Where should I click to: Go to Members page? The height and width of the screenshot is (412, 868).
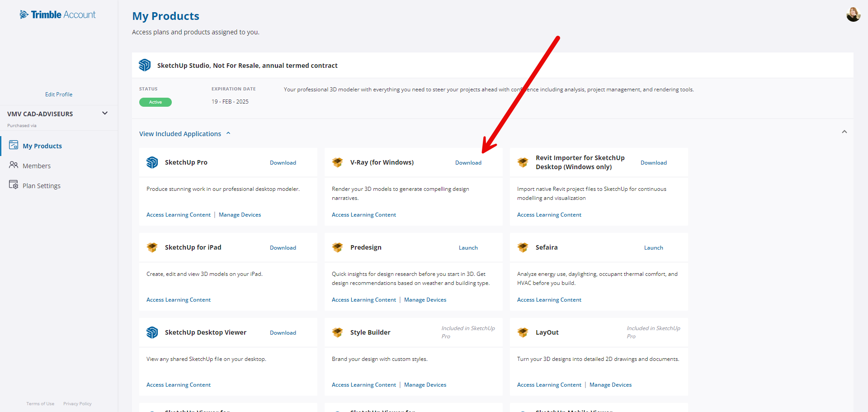tap(37, 166)
